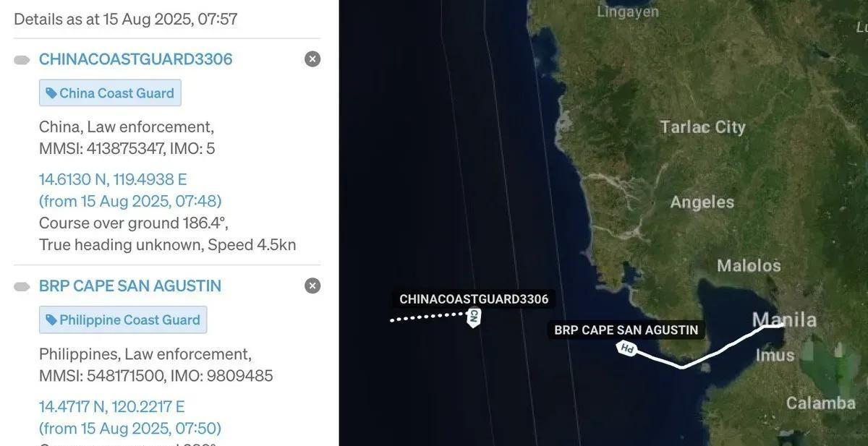Click tag icon in Philippine Coast Guard badge
This screenshot has height=446, width=868.
(51, 320)
